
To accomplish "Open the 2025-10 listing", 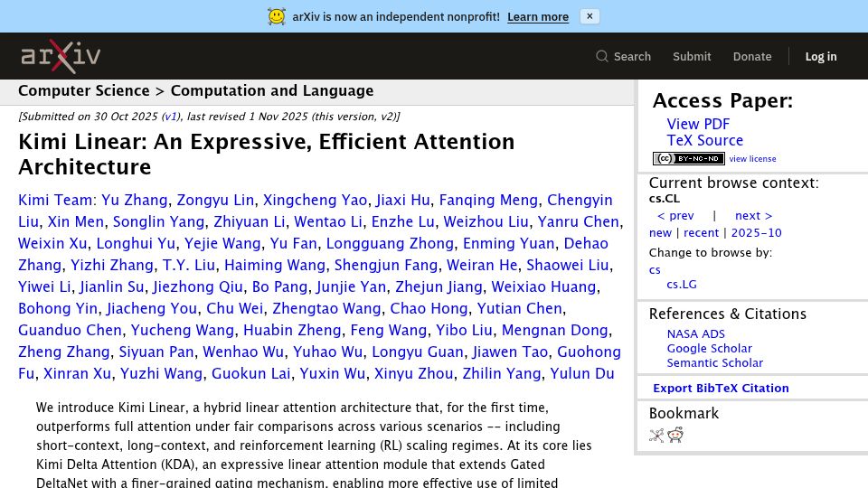I will [756, 233].
